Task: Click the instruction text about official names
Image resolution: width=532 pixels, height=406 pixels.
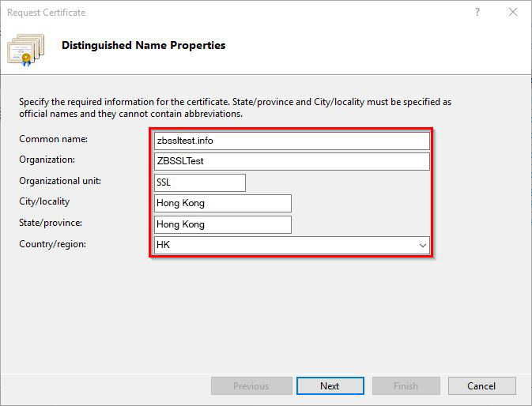Action: tap(235, 108)
